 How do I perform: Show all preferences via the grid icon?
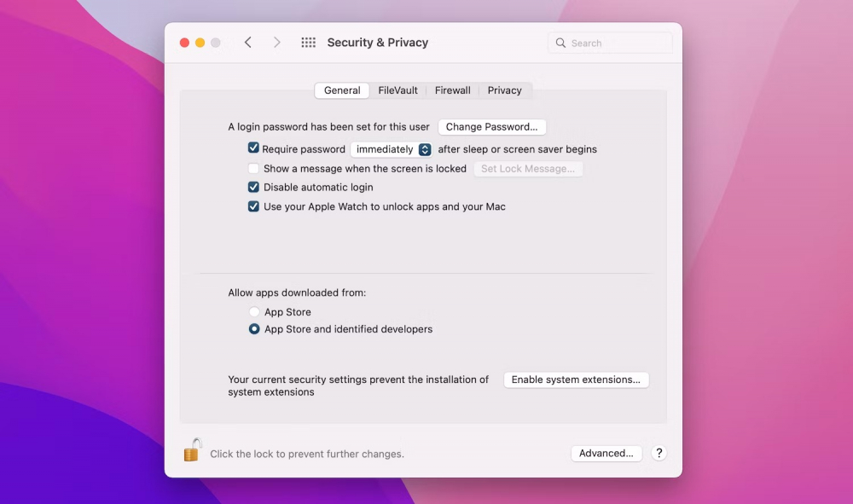309,43
